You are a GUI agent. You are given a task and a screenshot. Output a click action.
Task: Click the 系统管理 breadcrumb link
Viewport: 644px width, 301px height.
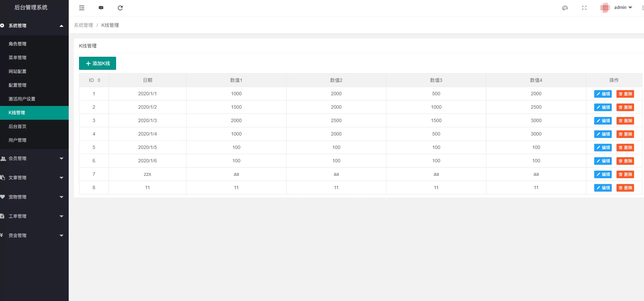(83, 25)
